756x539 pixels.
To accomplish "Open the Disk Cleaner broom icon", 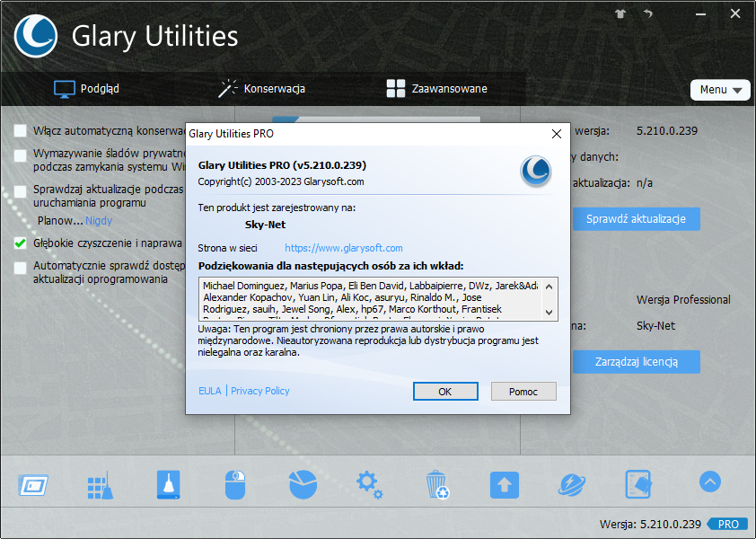I will pos(168,484).
